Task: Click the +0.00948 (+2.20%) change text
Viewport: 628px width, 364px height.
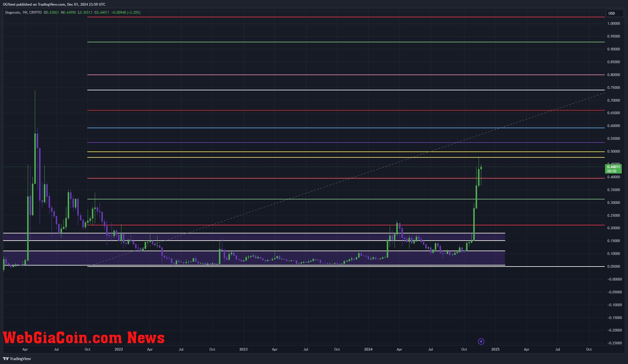Action: pyautogui.click(x=126, y=13)
